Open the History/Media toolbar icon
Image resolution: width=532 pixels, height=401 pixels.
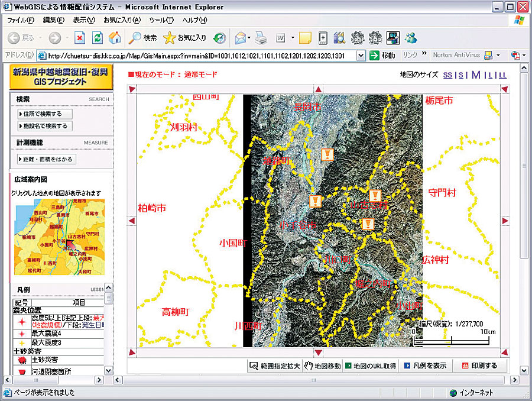click(x=219, y=38)
